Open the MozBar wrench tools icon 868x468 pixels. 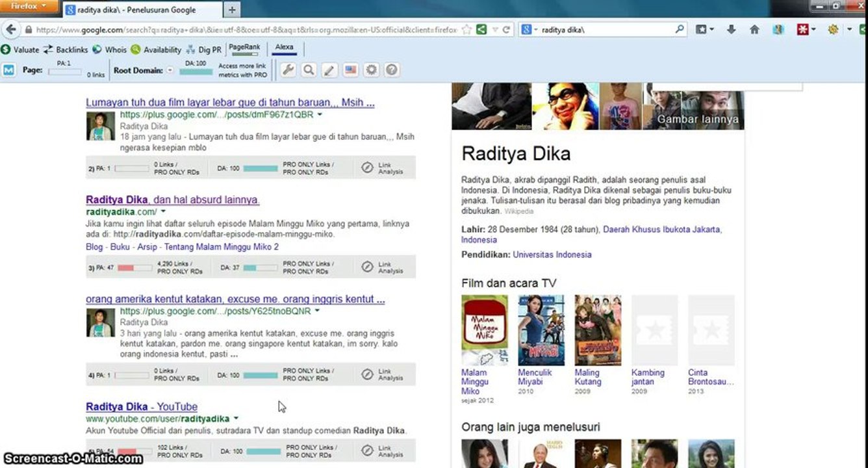click(x=288, y=70)
